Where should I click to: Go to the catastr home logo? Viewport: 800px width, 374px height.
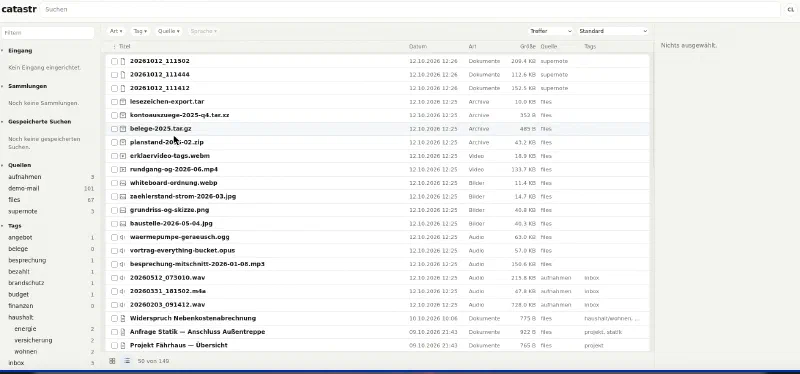[x=19, y=9]
